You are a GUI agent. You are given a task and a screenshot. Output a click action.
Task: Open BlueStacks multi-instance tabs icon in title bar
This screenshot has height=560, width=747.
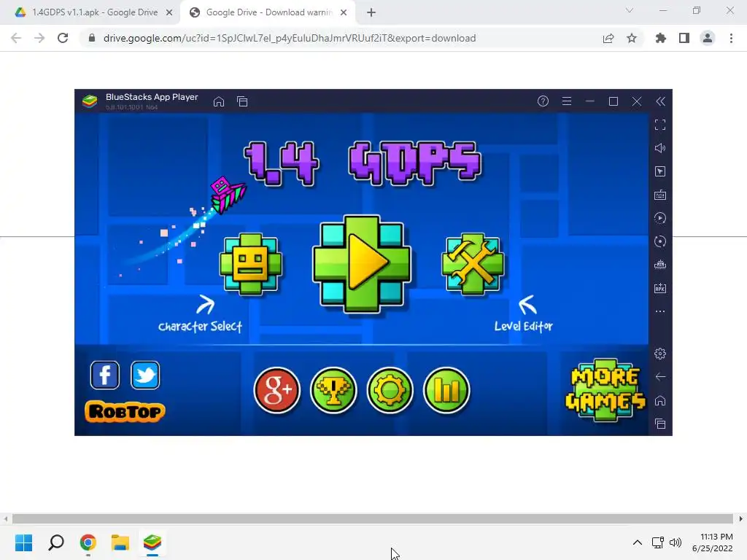(x=242, y=101)
